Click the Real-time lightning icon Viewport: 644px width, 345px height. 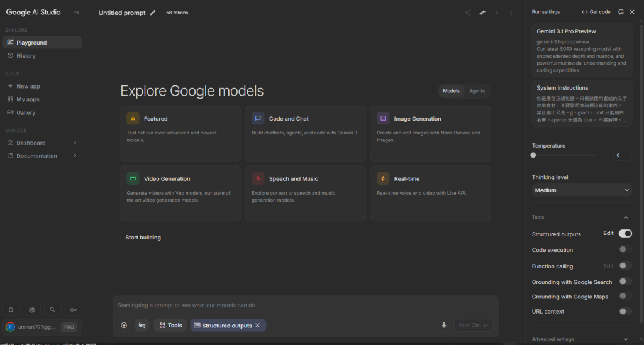point(383,178)
